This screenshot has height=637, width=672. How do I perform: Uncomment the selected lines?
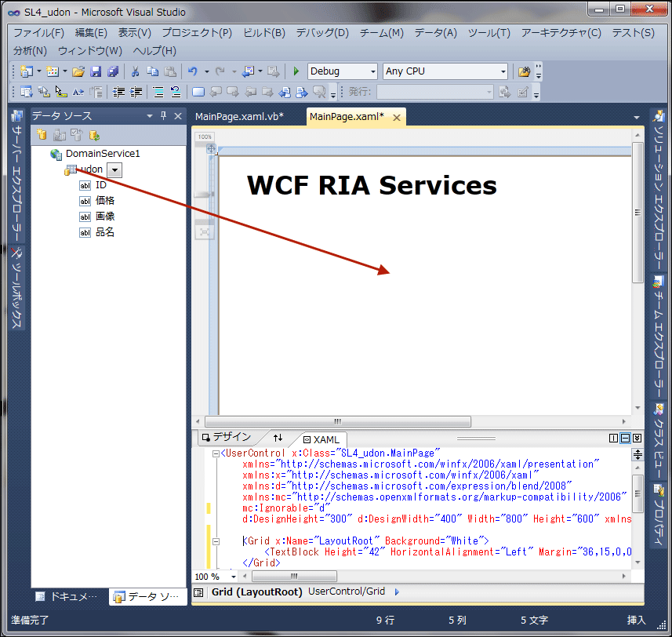[176, 92]
